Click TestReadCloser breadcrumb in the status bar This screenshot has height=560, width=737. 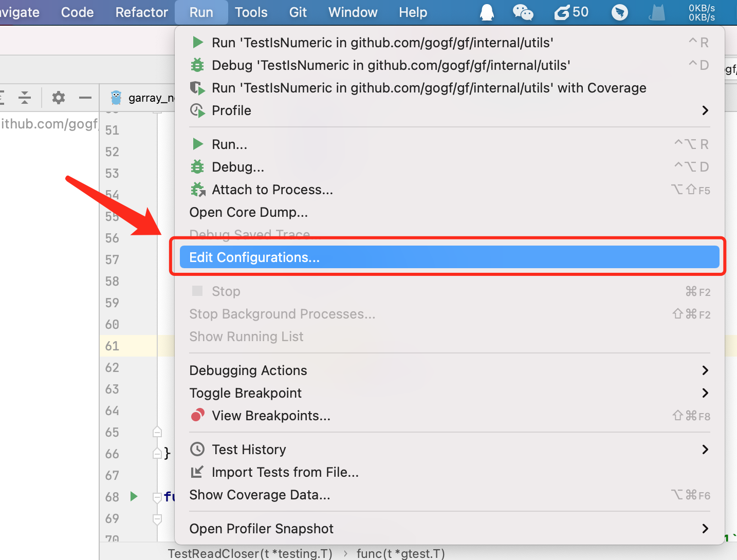[x=250, y=553]
